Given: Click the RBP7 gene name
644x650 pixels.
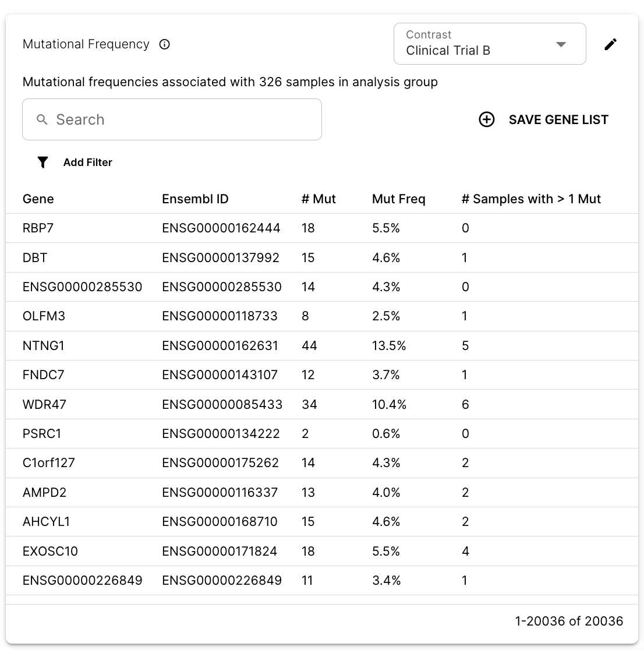Looking at the screenshot, I should coord(38,228).
